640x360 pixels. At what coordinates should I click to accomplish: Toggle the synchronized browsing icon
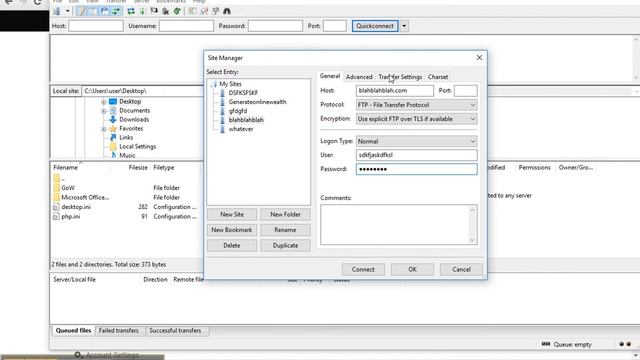click(215, 11)
